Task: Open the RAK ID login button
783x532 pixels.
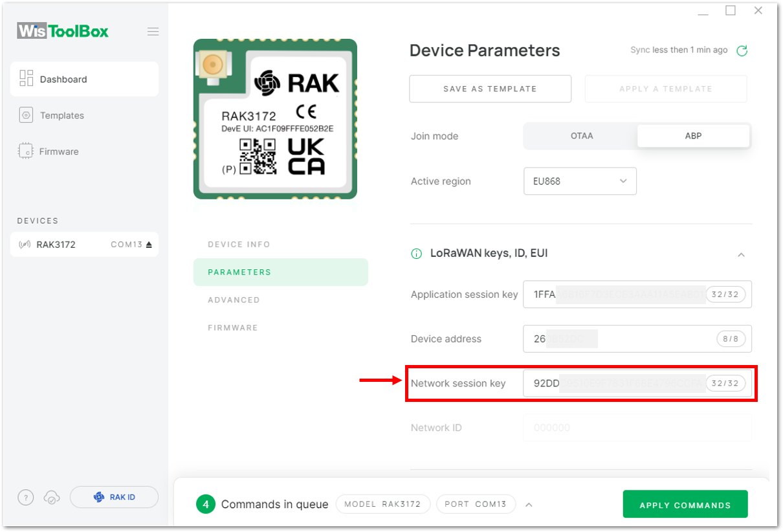Action: pos(114,497)
